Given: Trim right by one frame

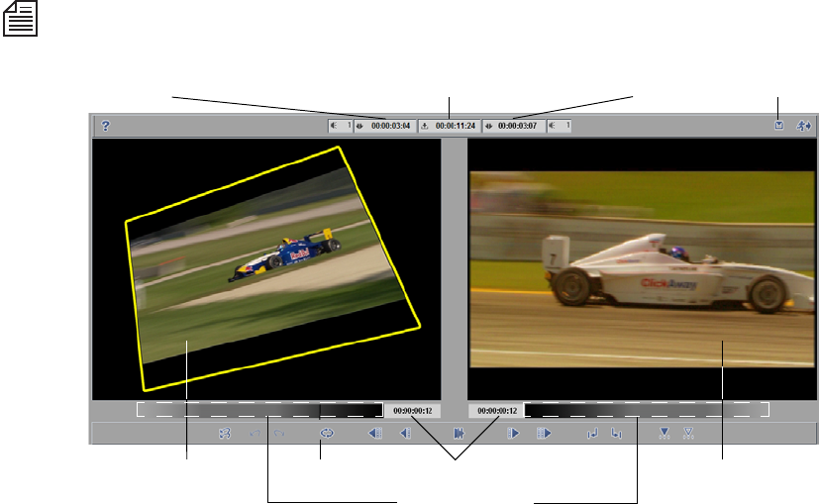Looking at the screenshot, I should pyautogui.click(x=513, y=433).
